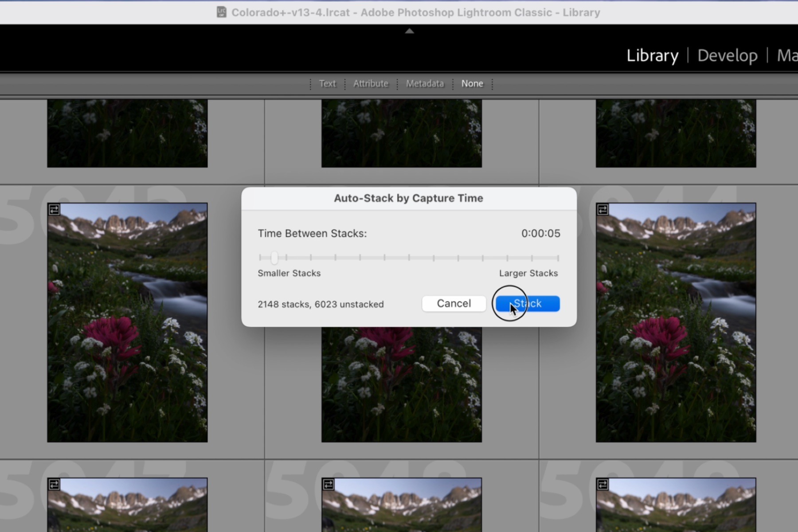Screen dimensions: 798x532
Task: Collapse the top module panel with the triangle
Action: 409,31
